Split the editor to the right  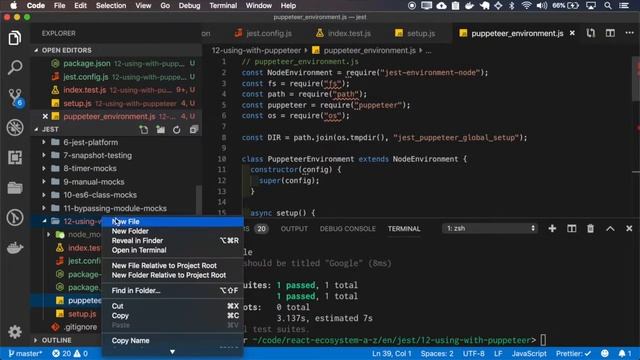(x=610, y=33)
